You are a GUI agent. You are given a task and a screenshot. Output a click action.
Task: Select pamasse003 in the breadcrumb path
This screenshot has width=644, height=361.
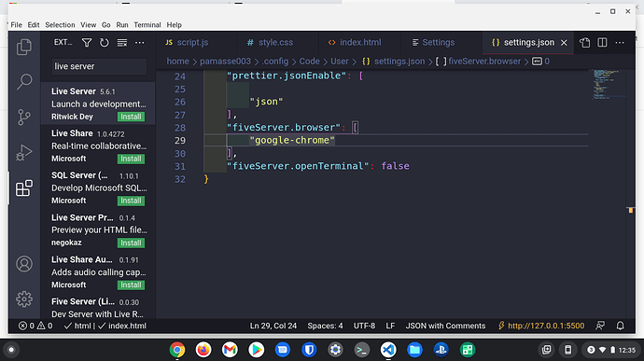[225, 62]
